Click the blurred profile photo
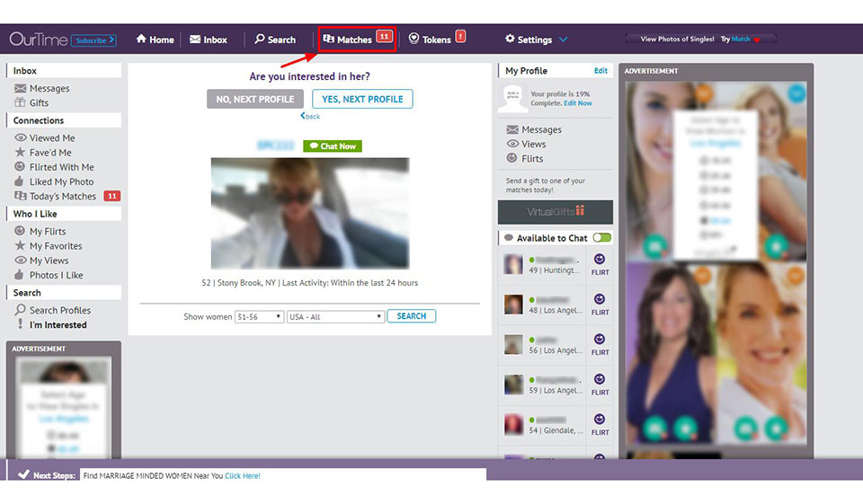Viewport: 863px width, 504px height. pos(309,214)
